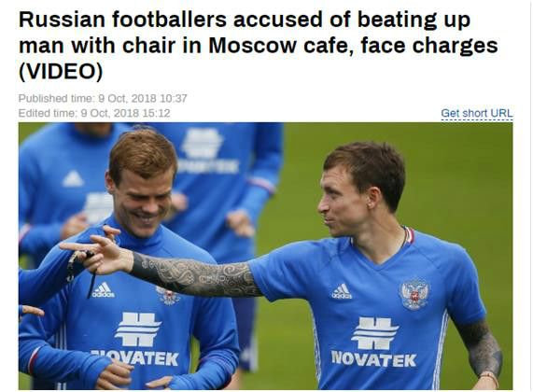Click the word Moscow in the headline
This screenshot has width=533, height=392.
[x=253, y=46]
